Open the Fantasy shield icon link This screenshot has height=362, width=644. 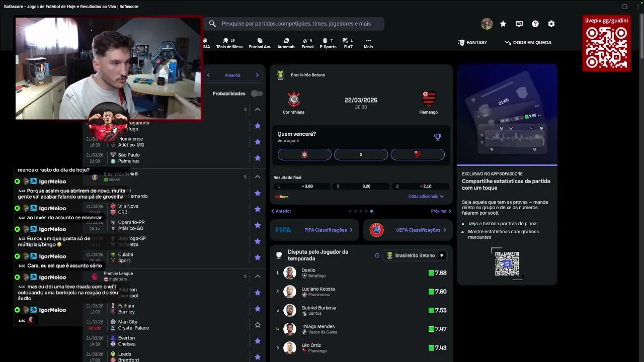(x=472, y=43)
